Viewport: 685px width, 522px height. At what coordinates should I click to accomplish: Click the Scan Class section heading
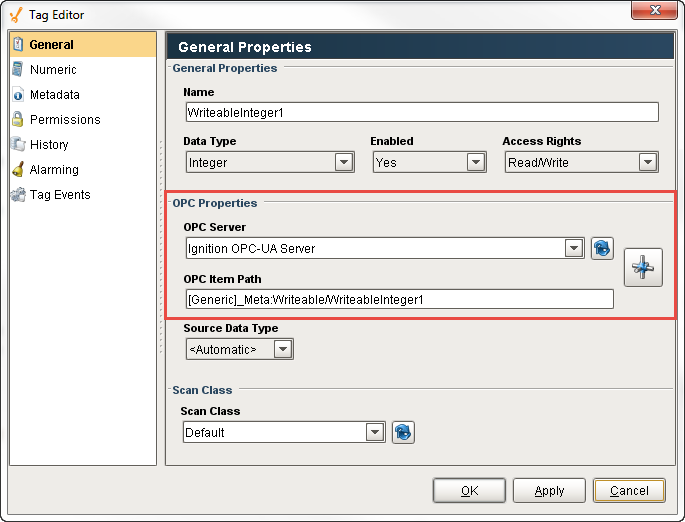tap(202, 390)
